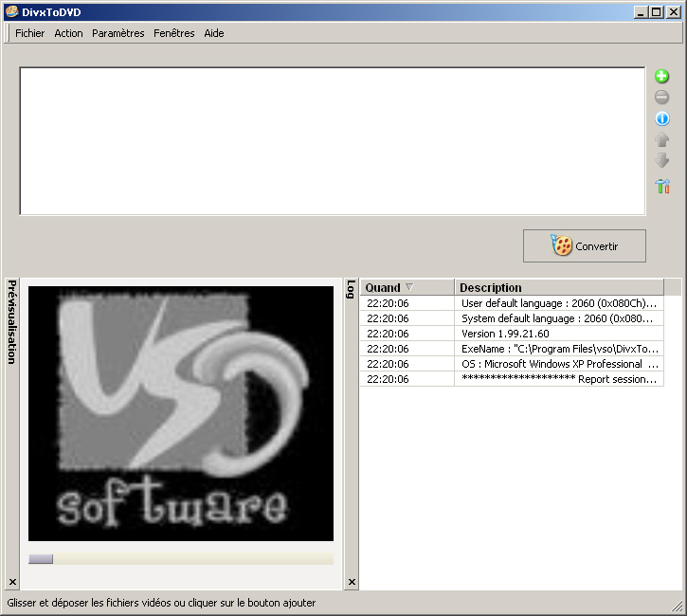Select log row containing 'Report session'
687x616 pixels.
tap(512, 379)
